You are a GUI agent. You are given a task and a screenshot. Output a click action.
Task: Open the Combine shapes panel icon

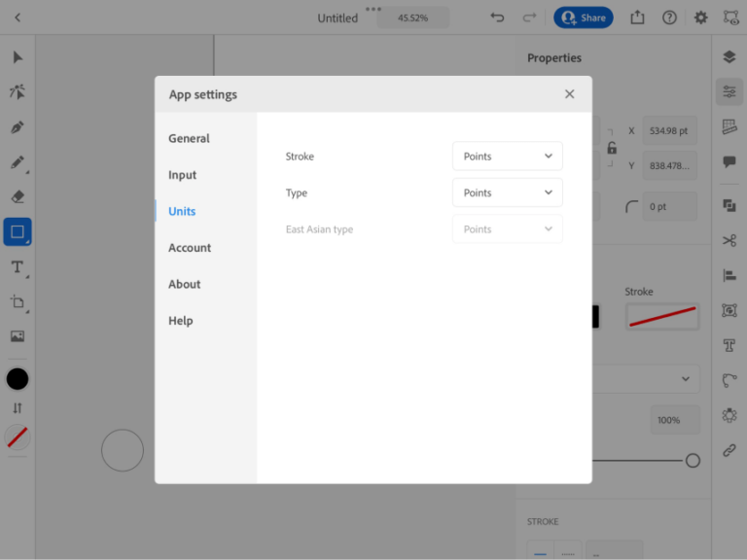(729, 205)
